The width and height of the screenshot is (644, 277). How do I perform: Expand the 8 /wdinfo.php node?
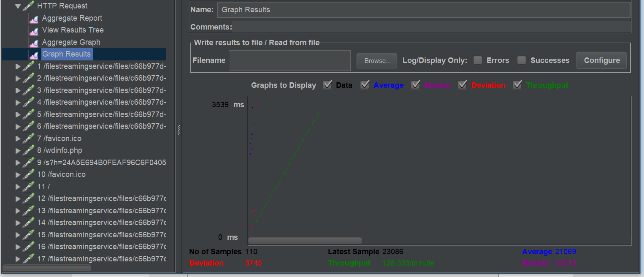point(18,150)
